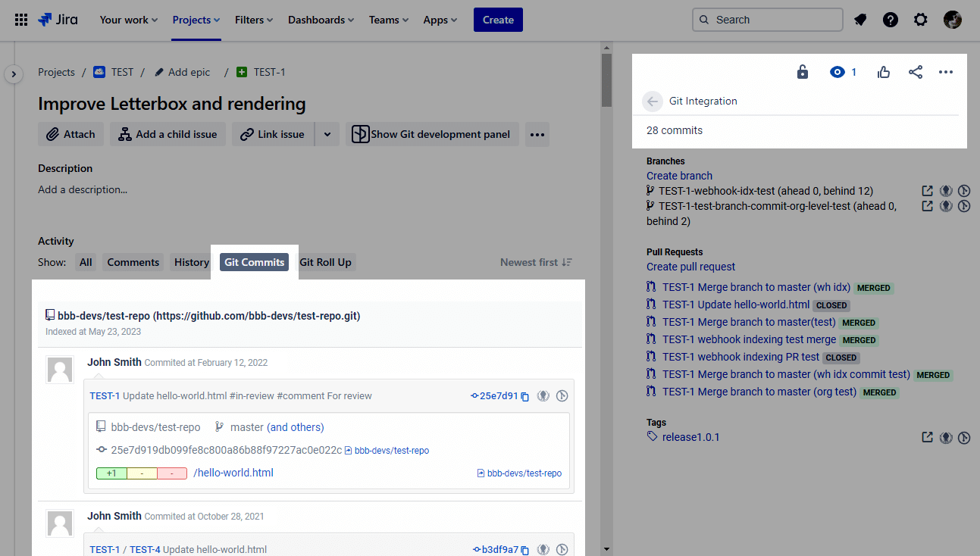
Task: Open the Apps dropdown
Action: (x=440, y=20)
